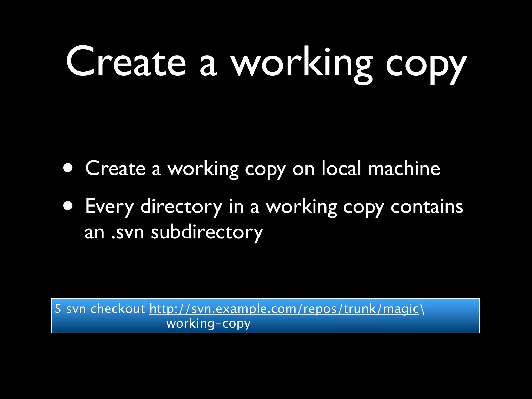
Task: Open the svn.example.com repository link
Action: coord(284,309)
